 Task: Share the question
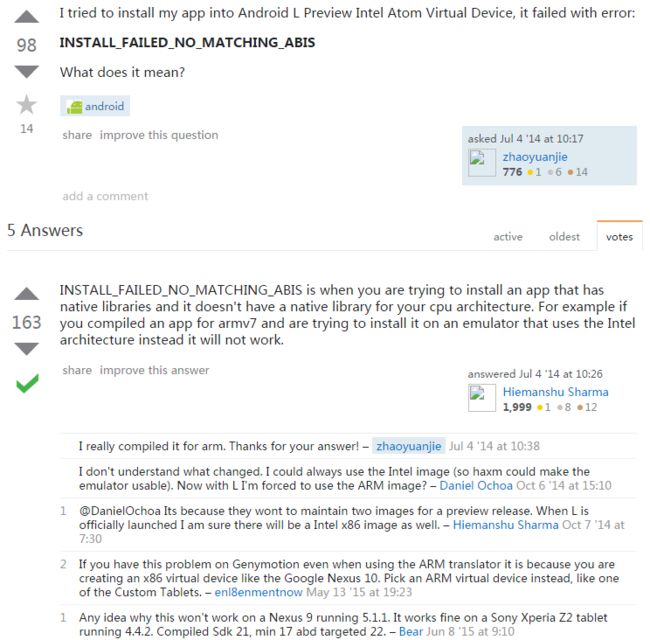[x=77, y=135]
